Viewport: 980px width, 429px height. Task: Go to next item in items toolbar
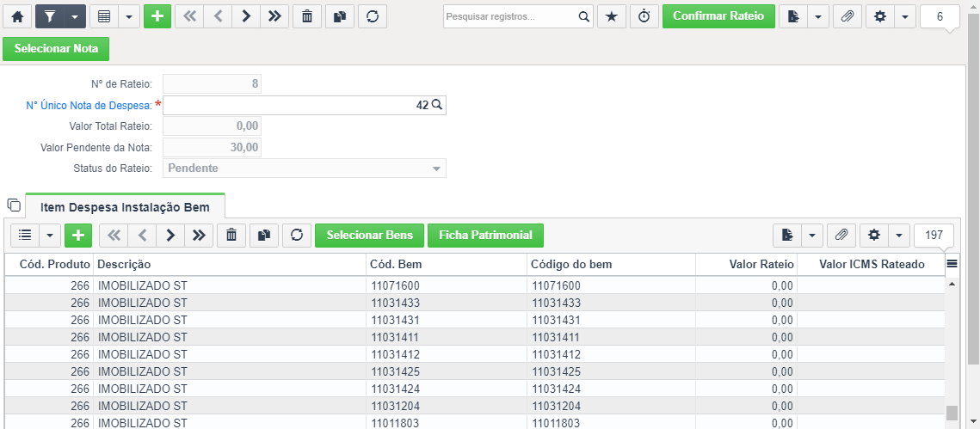pyautogui.click(x=170, y=235)
